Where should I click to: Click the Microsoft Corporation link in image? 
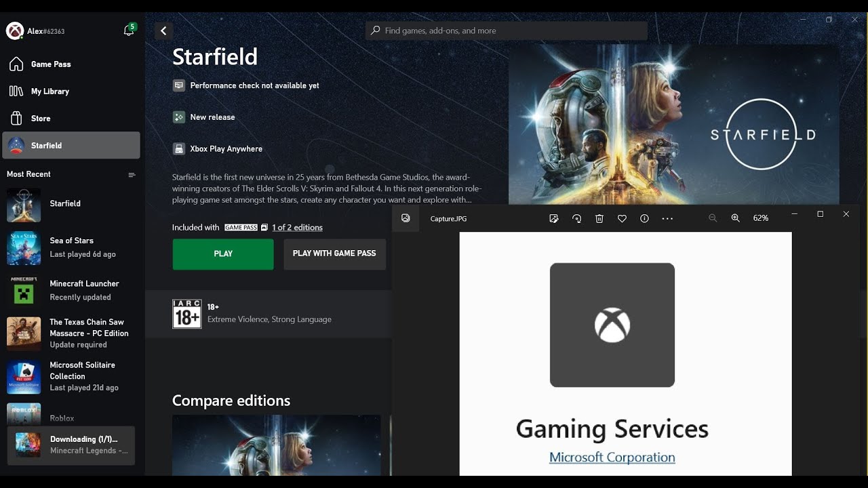pyautogui.click(x=612, y=457)
